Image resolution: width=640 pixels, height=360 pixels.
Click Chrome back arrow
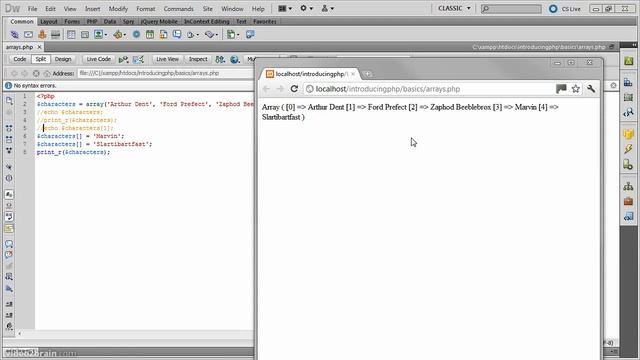click(267, 89)
